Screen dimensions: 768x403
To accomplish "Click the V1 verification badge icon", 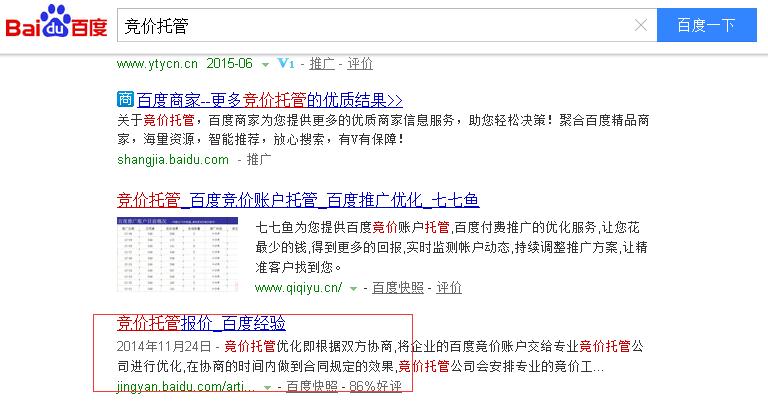I will [x=286, y=64].
